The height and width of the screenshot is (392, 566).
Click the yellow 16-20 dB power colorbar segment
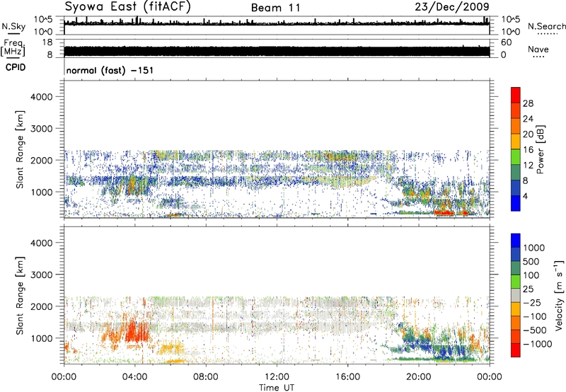click(516, 141)
